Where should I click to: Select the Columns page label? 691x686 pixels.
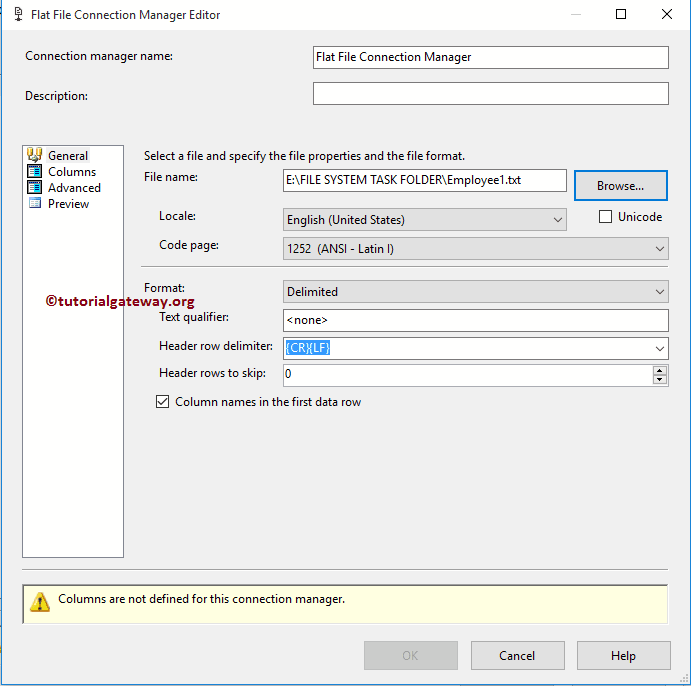coord(72,172)
